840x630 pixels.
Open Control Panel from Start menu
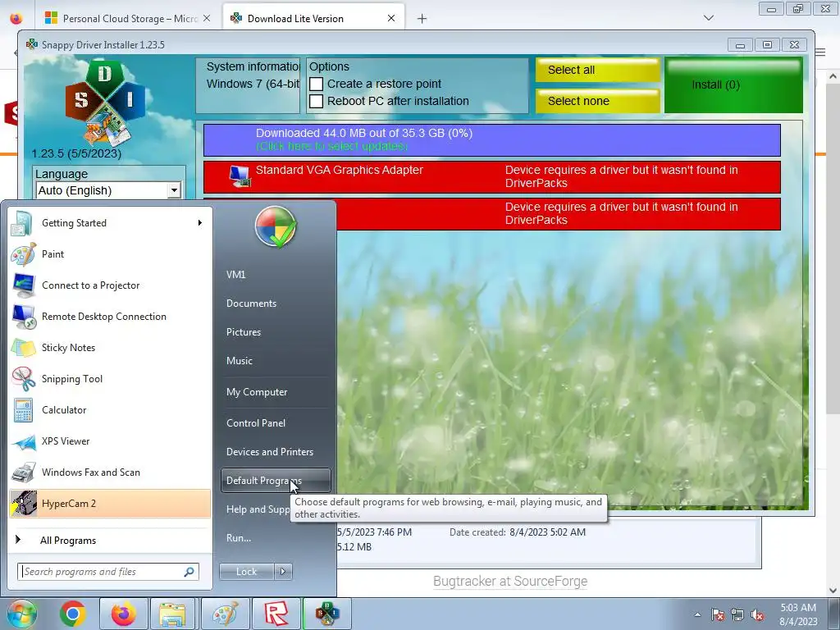pyautogui.click(x=276, y=423)
